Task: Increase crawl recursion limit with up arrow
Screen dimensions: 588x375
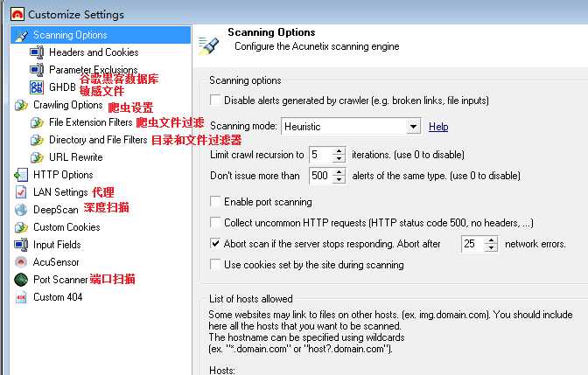Action: pos(339,151)
